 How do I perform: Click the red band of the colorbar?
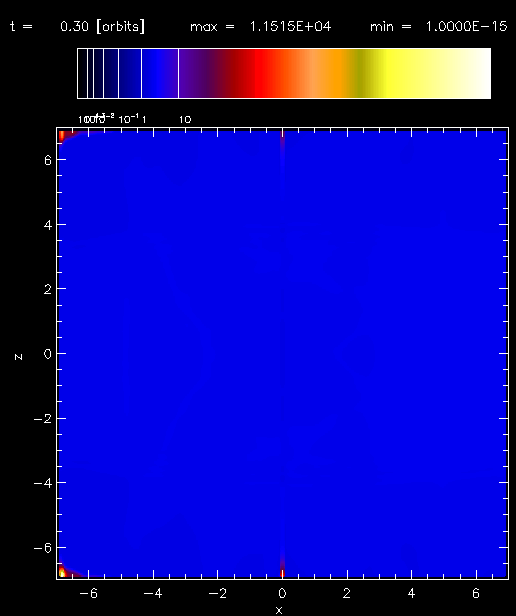261,73
